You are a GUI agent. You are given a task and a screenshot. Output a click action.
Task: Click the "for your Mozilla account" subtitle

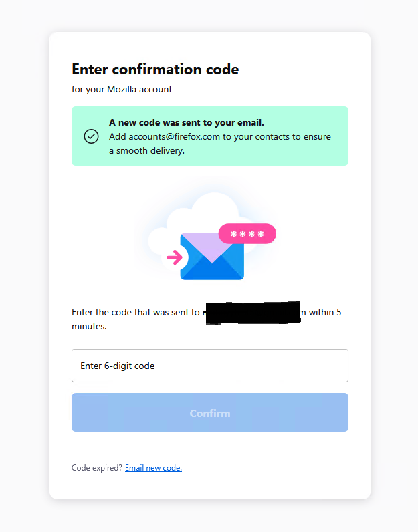122,89
